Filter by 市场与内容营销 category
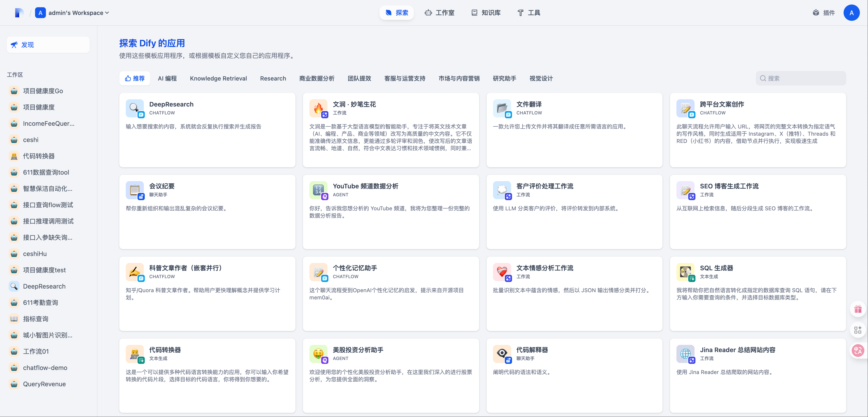This screenshot has height=417, width=868. tap(459, 78)
